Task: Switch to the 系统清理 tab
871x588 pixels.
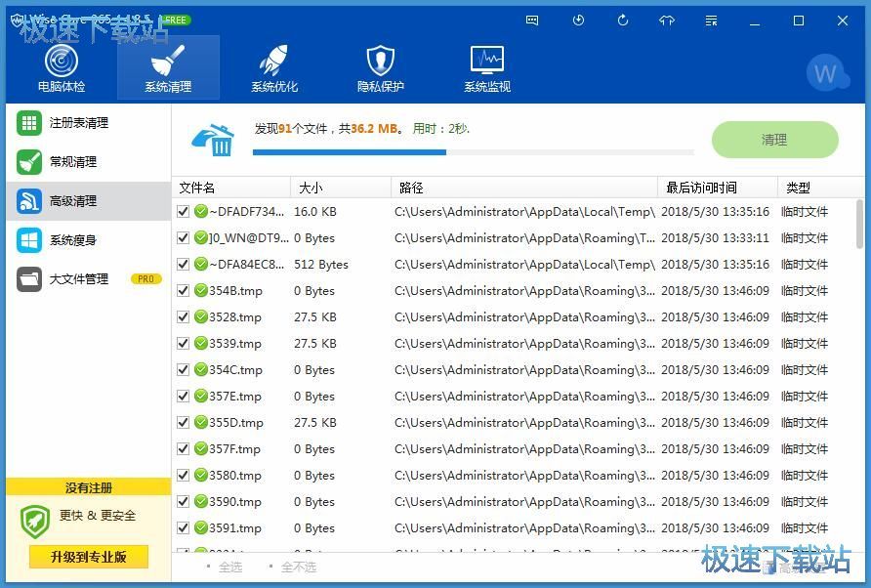Action: 168,68
